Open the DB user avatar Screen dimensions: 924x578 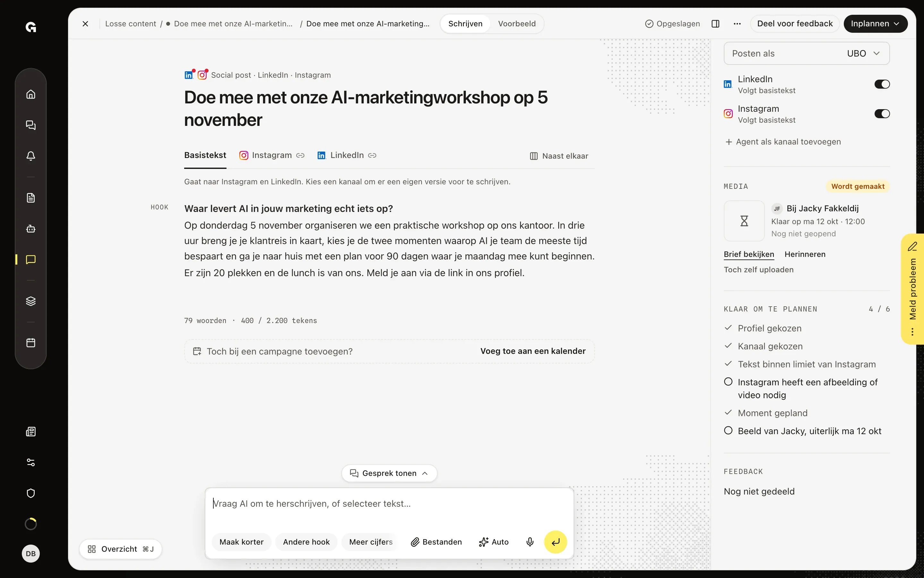coord(31,554)
